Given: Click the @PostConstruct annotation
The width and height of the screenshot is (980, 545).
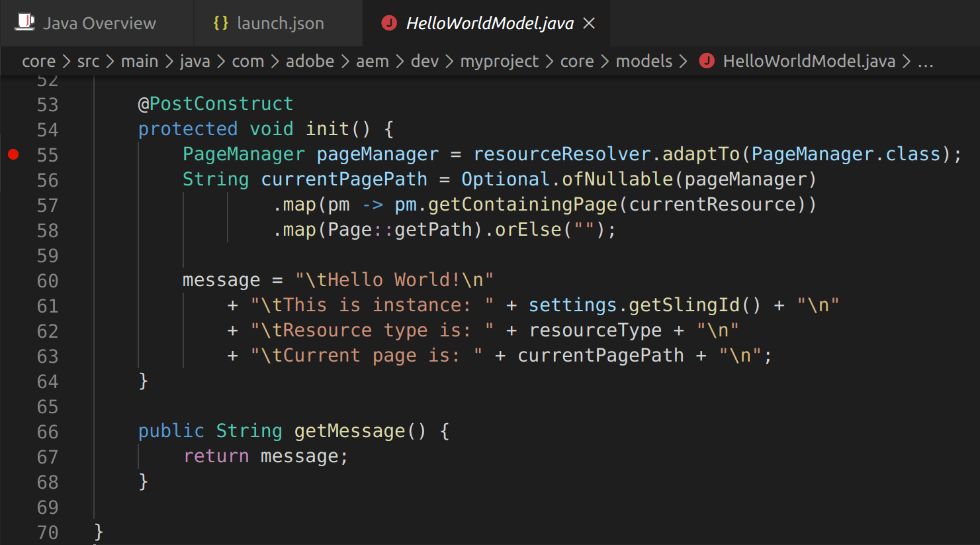Looking at the screenshot, I should point(215,104).
